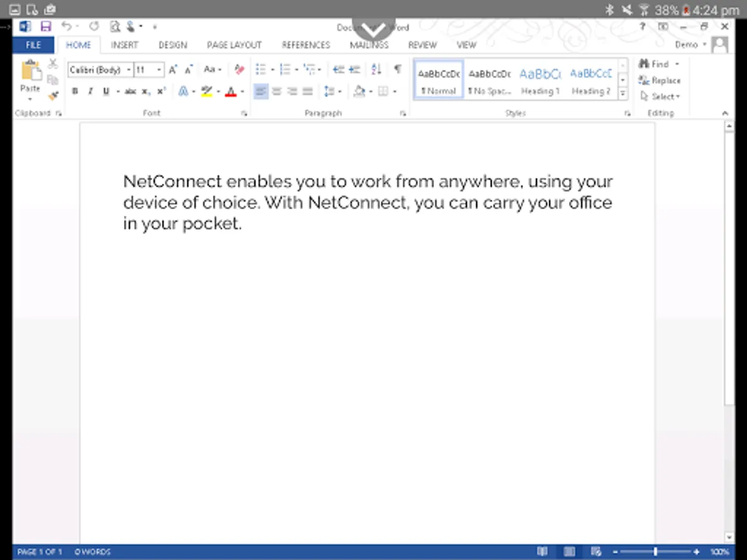This screenshot has width=747, height=560.
Task: Increase font size with Grow Font
Action: [x=173, y=70]
